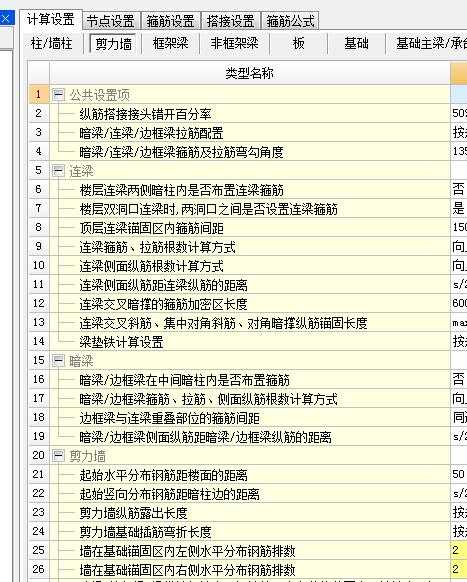Select row 暗梁/连梁/边框梁箍筋及拉筋弯勾角度

pos(249,151)
